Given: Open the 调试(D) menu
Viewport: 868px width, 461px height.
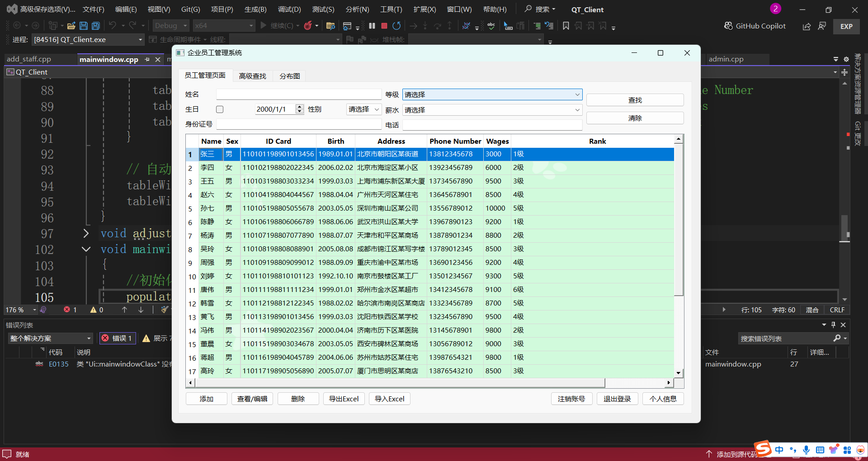Looking at the screenshot, I should coord(289,9).
